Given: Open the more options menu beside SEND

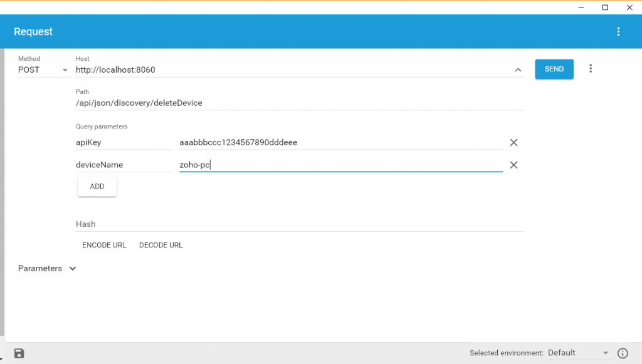Looking at the screenshot, I should pos(591,69).
